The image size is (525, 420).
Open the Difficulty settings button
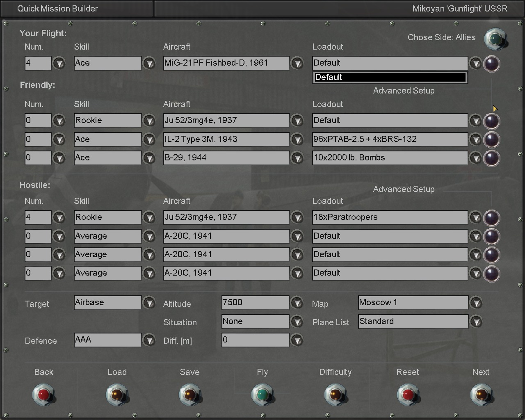tap(336, 395)
